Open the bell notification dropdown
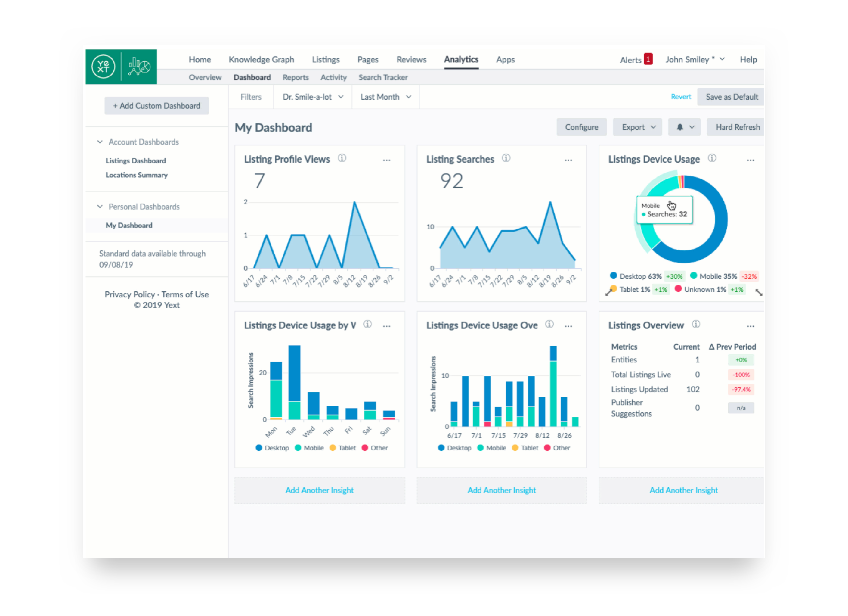848x616 pixels. tap(684, 127)
